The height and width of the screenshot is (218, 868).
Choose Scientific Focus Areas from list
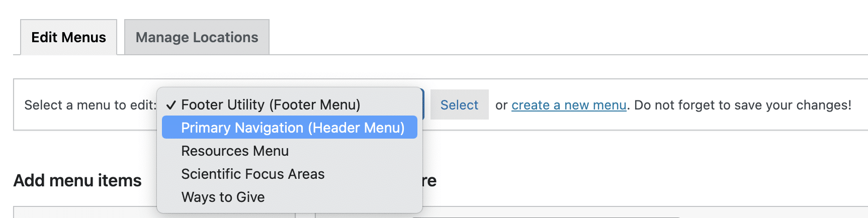[252, 174]
